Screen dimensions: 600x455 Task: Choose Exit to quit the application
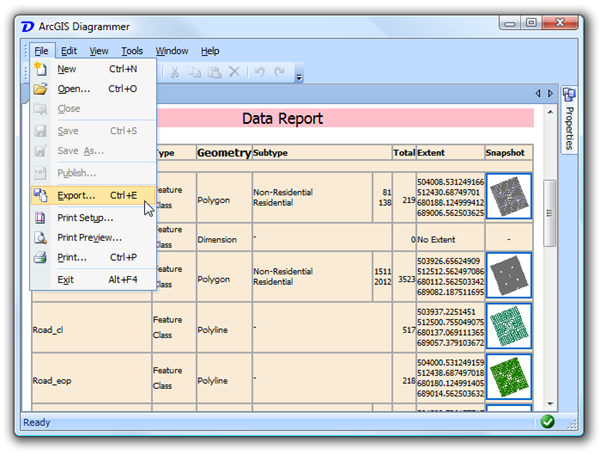click(x=65, y=280)
